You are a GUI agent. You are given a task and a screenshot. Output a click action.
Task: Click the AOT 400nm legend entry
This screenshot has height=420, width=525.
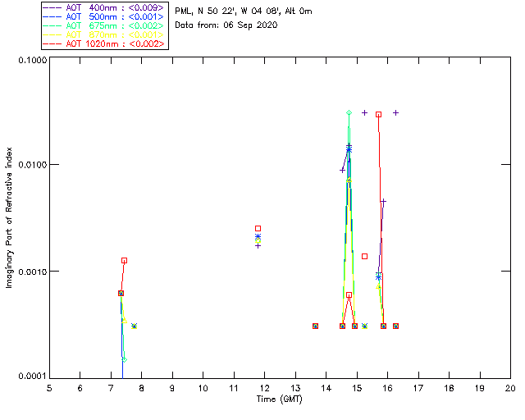tap(104, 7)
